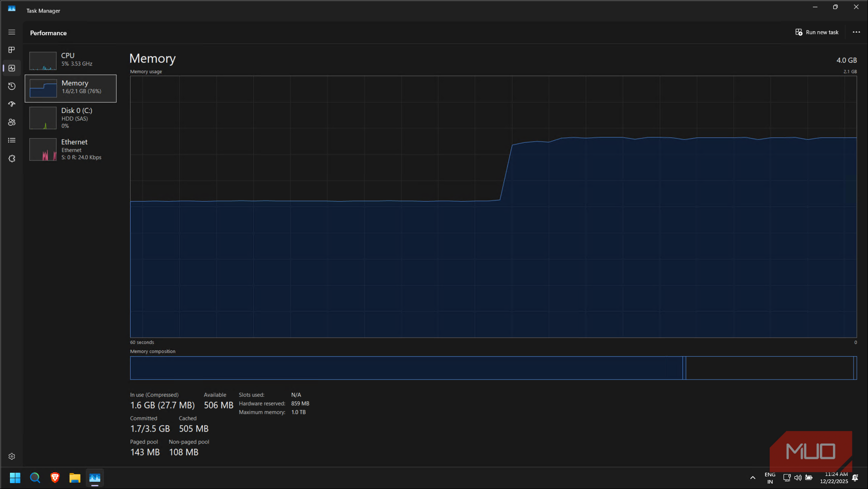The image size is (868, 489).
Task: Open Task Manager settings gear
Action: pos(12,456)
